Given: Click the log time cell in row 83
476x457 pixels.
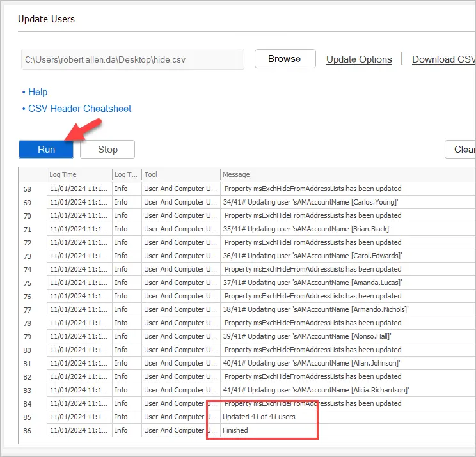Looking at the screenshot, I should coord(79,390).
